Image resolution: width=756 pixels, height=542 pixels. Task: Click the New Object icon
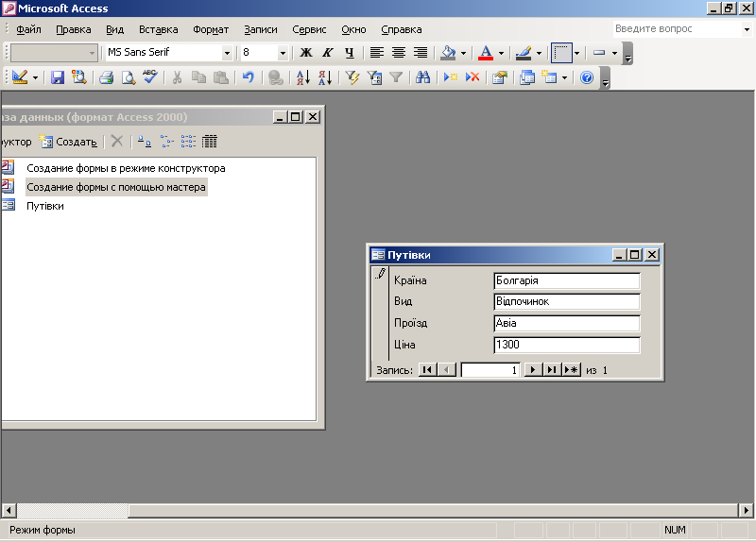(549, 77)
